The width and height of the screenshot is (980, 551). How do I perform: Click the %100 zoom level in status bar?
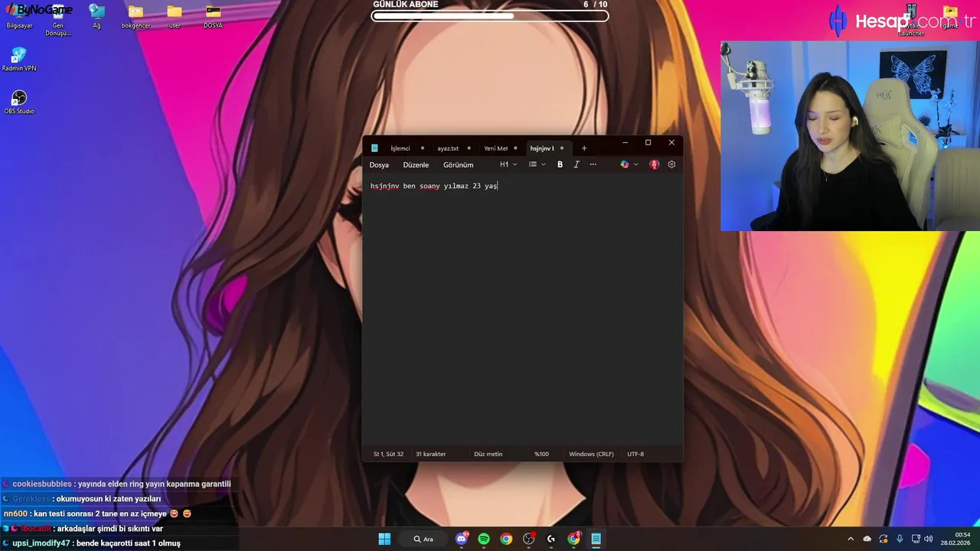[541, 454]
